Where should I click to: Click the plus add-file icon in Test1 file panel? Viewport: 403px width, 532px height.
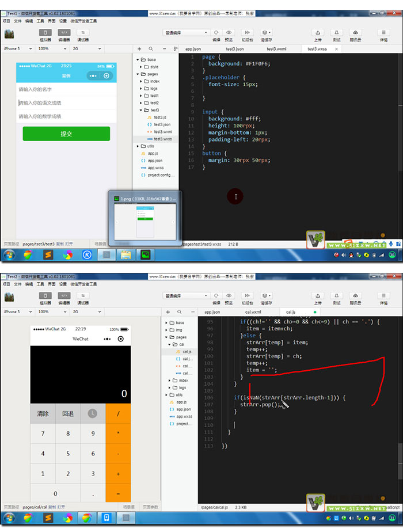point(139,49)
